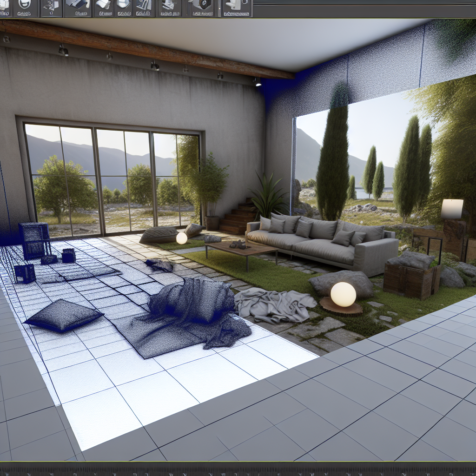Click the rightmost toolbar icon with long label
This screenshot has height=476, width=476.
coord(236,7)
